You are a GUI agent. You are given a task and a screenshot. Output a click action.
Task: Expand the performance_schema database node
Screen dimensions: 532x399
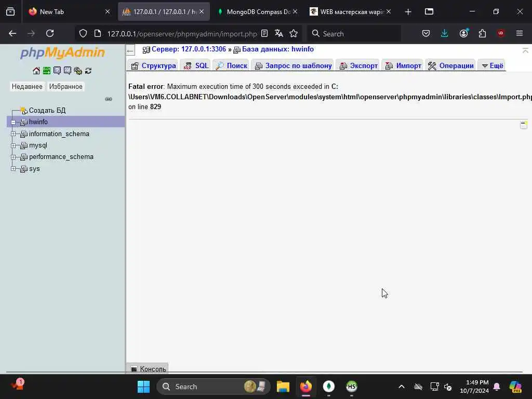point(13,157)
